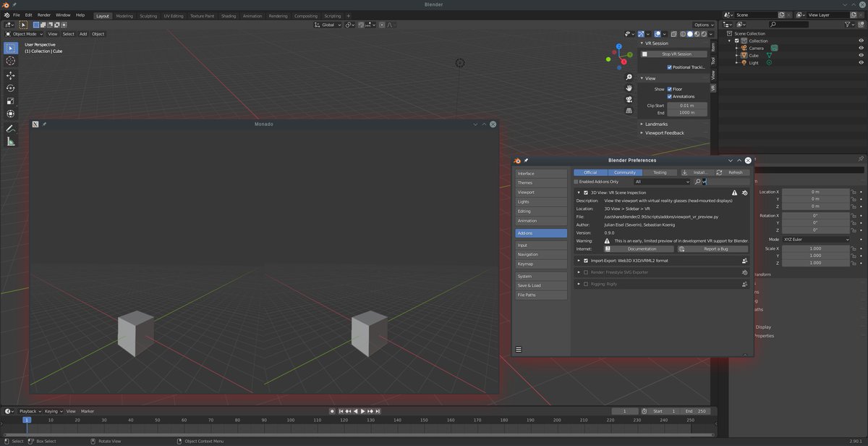Click the Monado window pin icon
868x446 pixels.
(x=44, y=124)
